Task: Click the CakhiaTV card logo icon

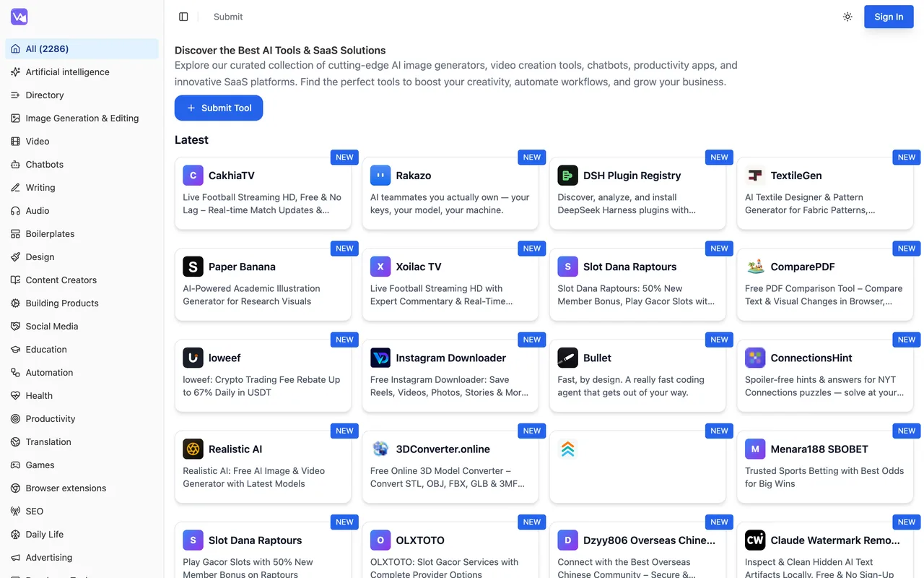Action: click(x=193, y=176)
